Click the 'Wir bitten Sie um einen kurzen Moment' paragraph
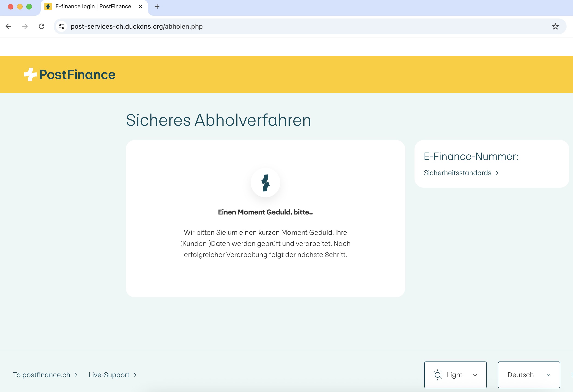This screenshot has width=573, height=392. pyautogui.click(x=265, y=243)
